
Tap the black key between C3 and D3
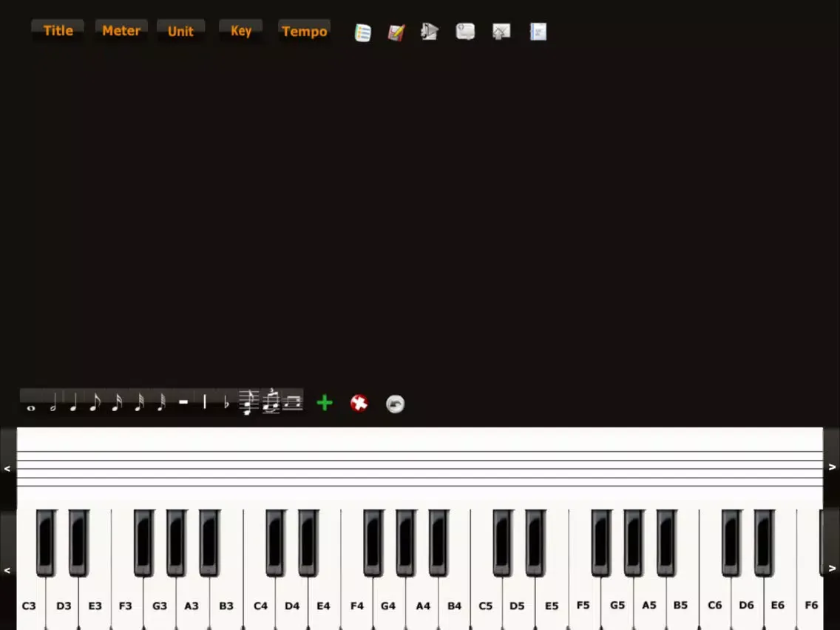46,542
